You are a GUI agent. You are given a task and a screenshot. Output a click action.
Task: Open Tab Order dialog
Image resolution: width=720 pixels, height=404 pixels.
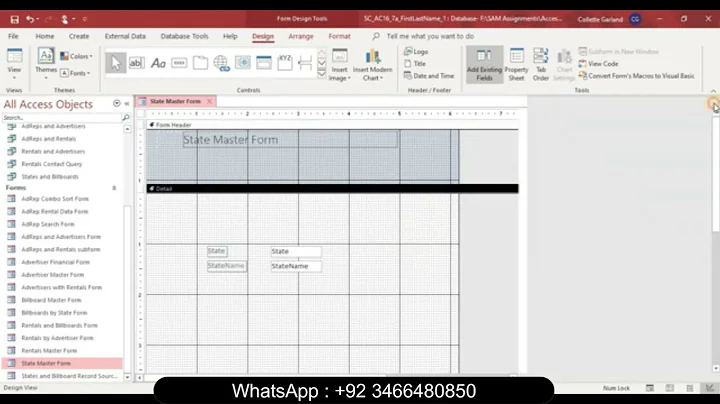[x=541, y=65]
